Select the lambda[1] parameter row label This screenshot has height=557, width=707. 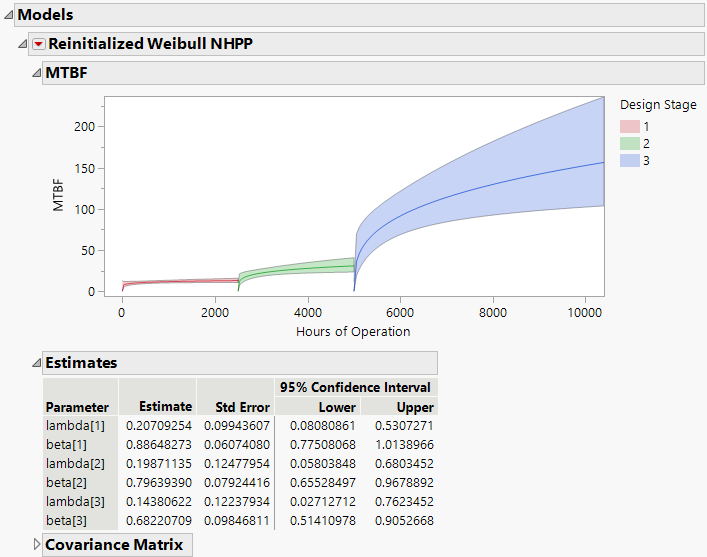pyautogui.click(x=72, y=426)
